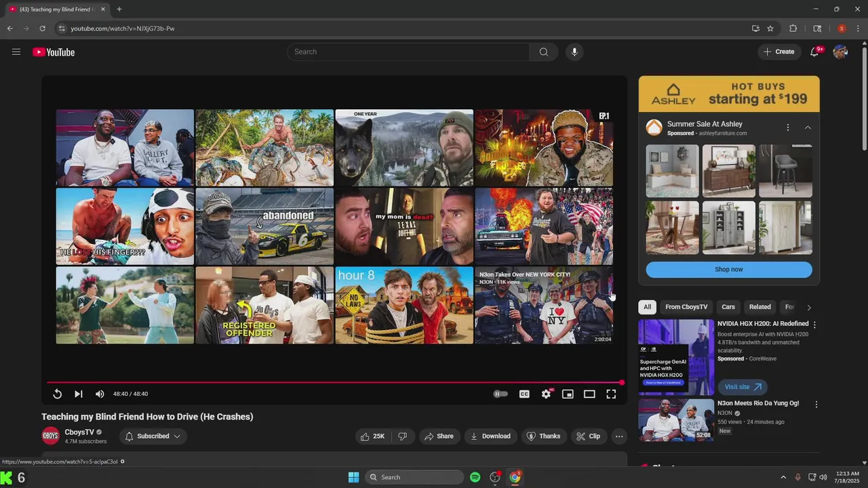Reload the page in Chrome
Viewport: 868px width, 488px height.
(42, 28)
